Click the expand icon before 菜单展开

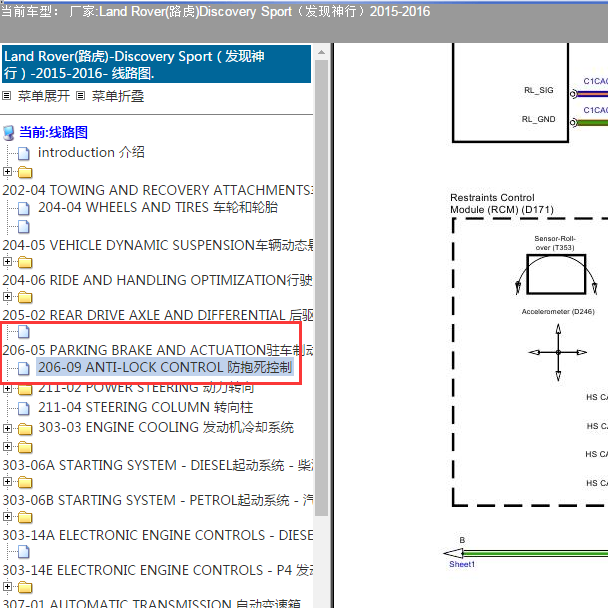coord(7,95)
